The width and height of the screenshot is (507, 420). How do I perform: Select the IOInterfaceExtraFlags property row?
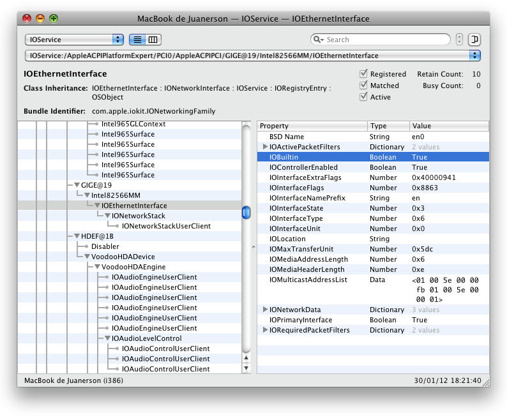(373, 177)
